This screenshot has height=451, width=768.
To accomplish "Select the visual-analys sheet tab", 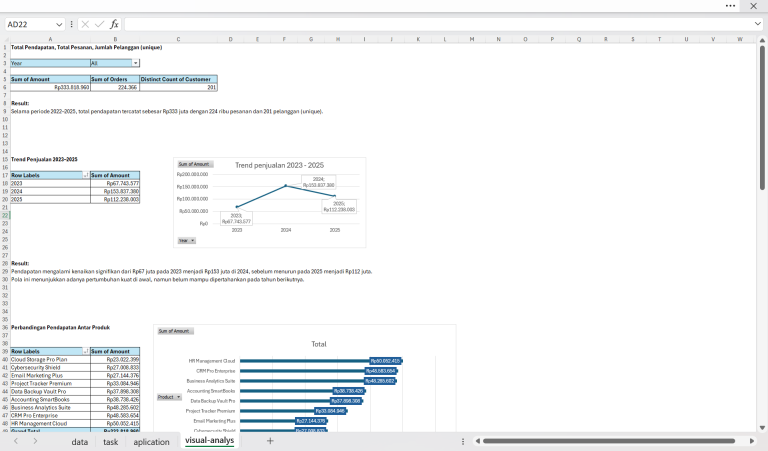I will [x=210, y=440].
